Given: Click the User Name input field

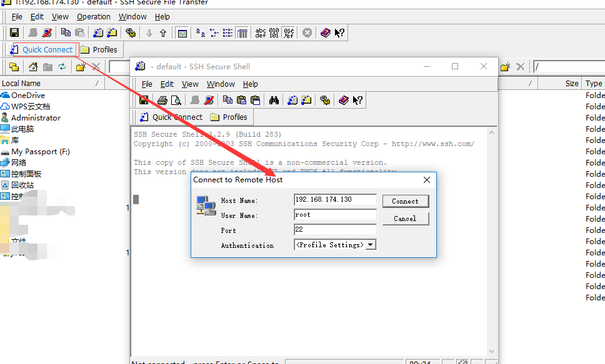Looking at the screenshot, I should 335,215.
